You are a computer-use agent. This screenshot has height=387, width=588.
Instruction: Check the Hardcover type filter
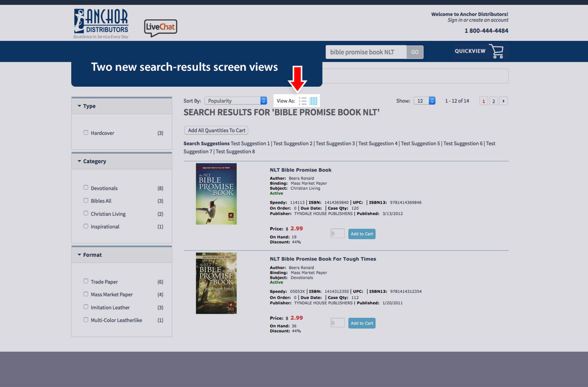(86, 133)
